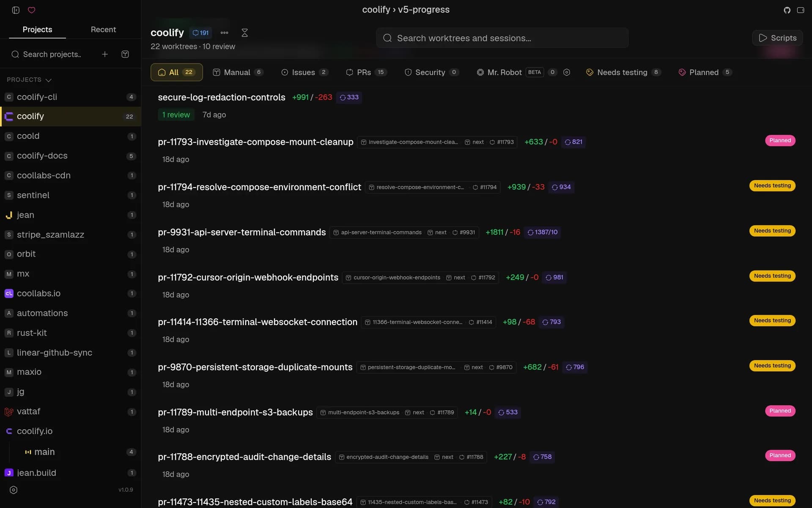
Task: Select the Projects tab
Action: [x=37, y=29]
